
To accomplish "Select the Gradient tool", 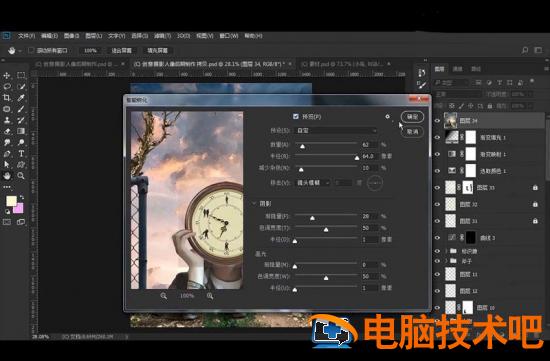I will click(x=21, y=131).
